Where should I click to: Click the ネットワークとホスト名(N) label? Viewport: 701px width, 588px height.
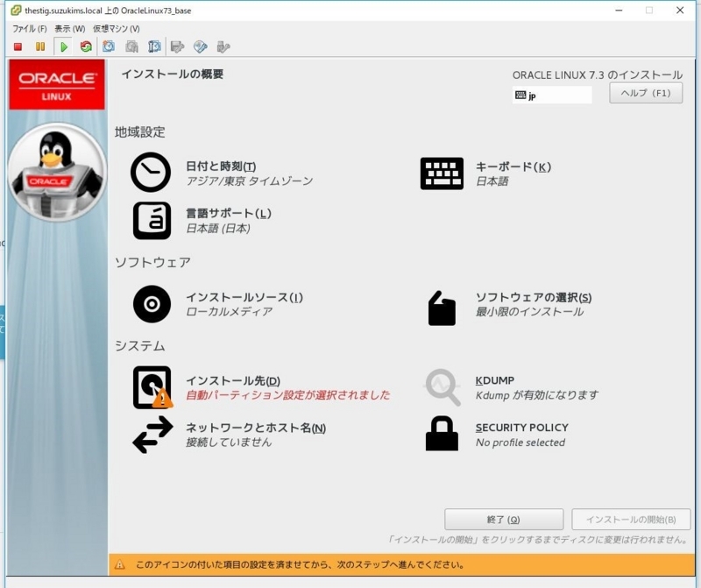coord(256,428)
